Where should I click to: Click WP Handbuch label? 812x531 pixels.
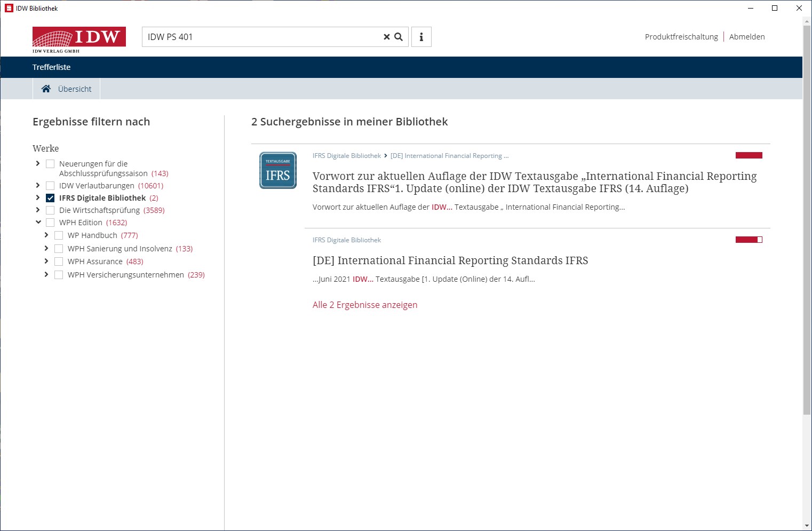point(92,235)
